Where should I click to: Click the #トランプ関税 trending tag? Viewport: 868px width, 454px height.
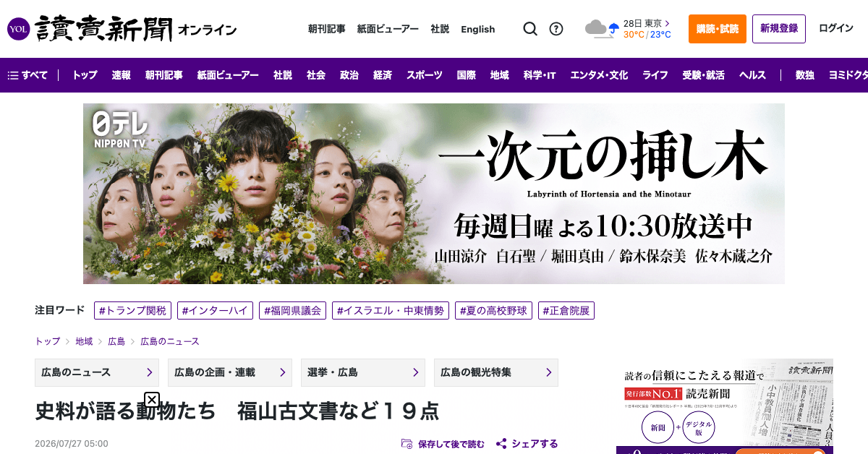[x=132, y=311]
